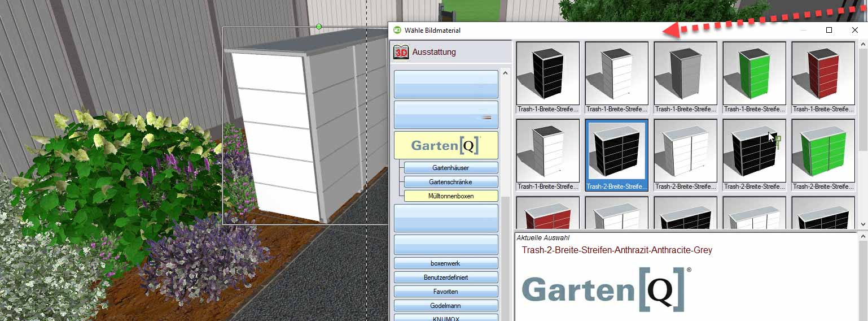868x321 pixels.
Task: Select the Garten[Q] manufacturer catalog button
Action: coord(446,145)
